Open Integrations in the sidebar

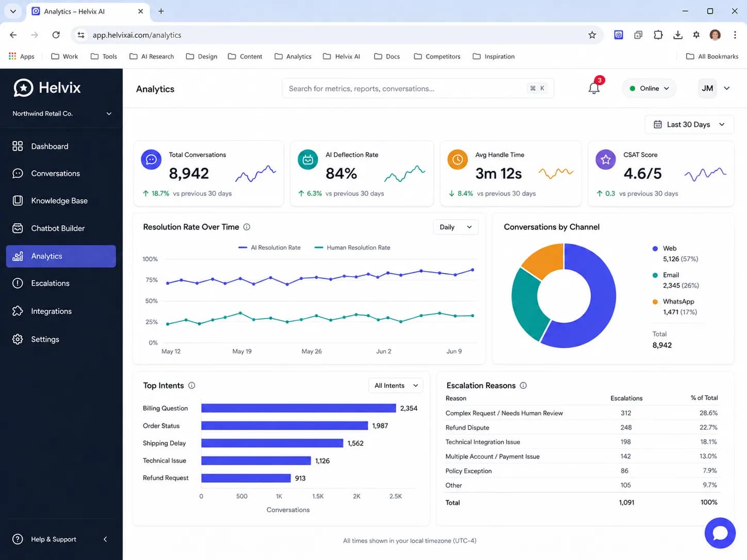61,311
